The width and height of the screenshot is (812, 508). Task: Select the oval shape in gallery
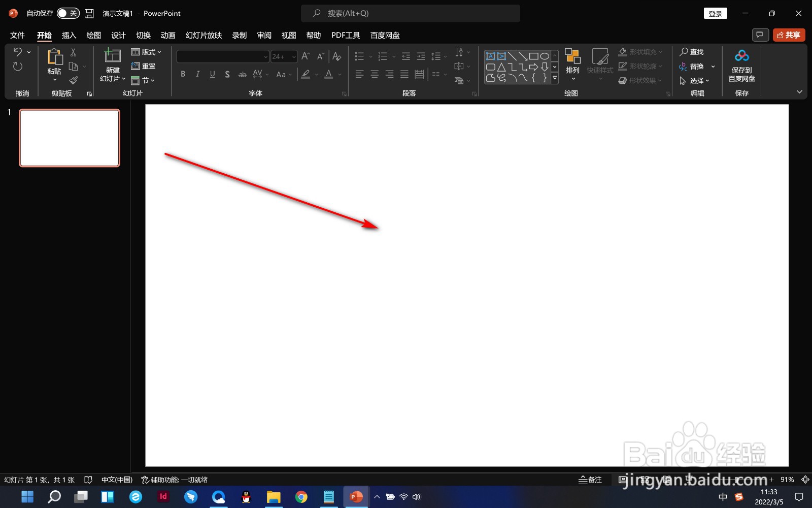(545, 56)
